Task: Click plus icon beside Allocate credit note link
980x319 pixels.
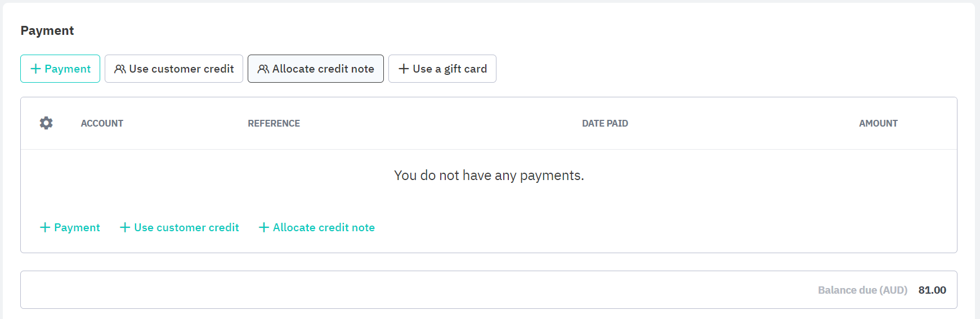Action: (263, 227)
